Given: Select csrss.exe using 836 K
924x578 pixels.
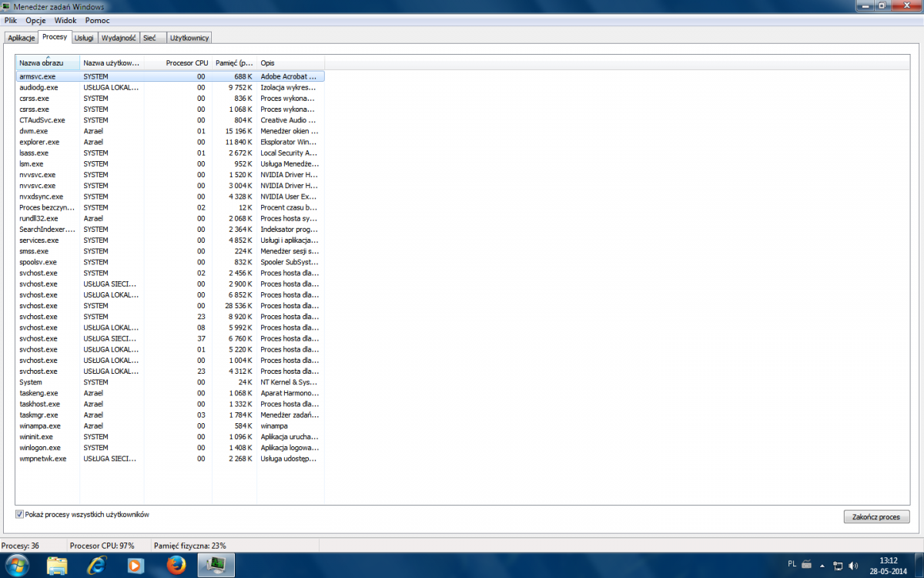Looking at the screenshot, I should (170, 98).
